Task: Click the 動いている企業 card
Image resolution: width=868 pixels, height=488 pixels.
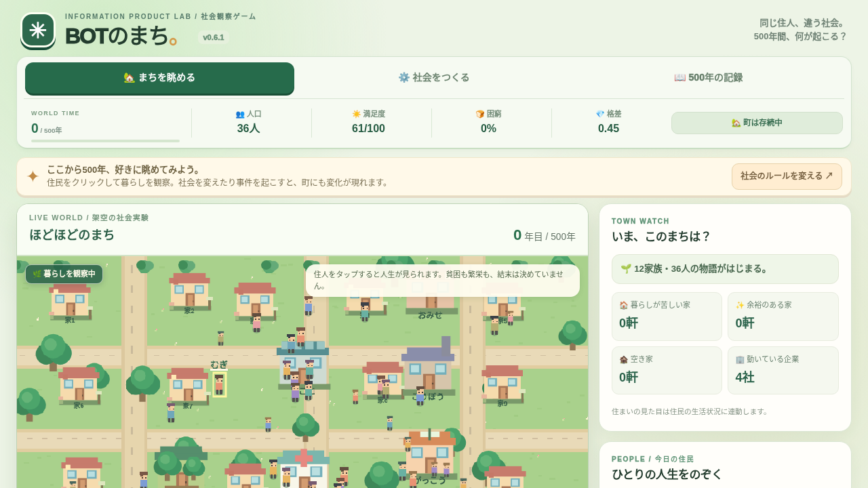Action: point(783,371)
